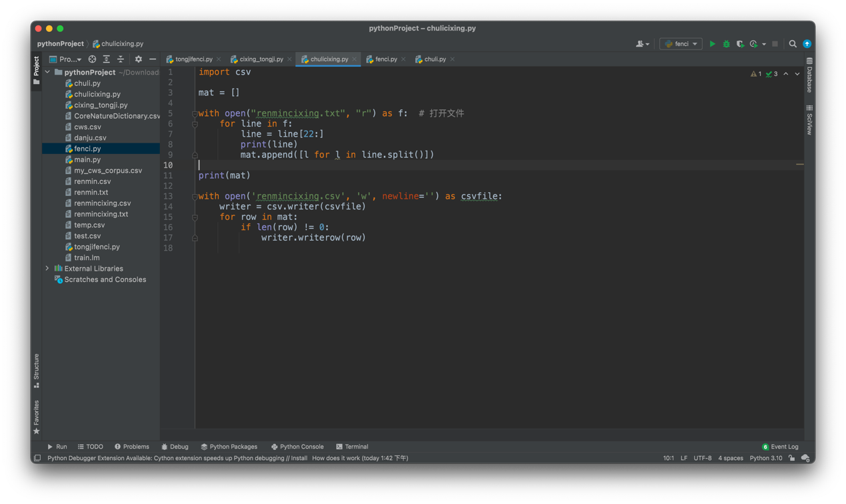Open the Project view mode dropdown
Viewport: 846px width, 504px height.
point(65,59)
